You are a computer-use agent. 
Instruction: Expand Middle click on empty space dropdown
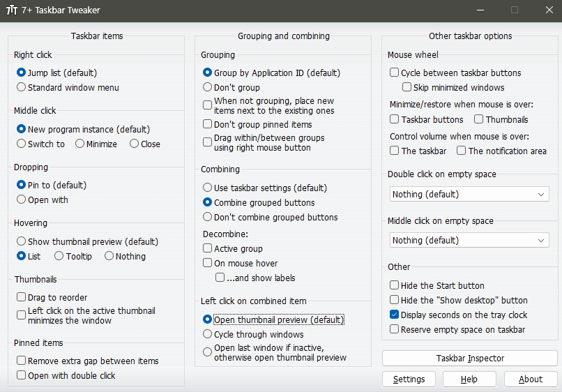(x=469, y=241)
